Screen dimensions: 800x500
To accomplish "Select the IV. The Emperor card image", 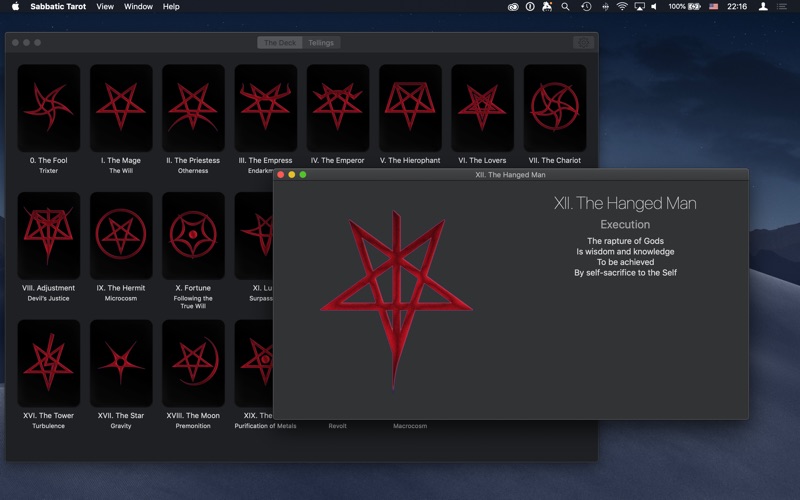I will click(x=338, y=108).
